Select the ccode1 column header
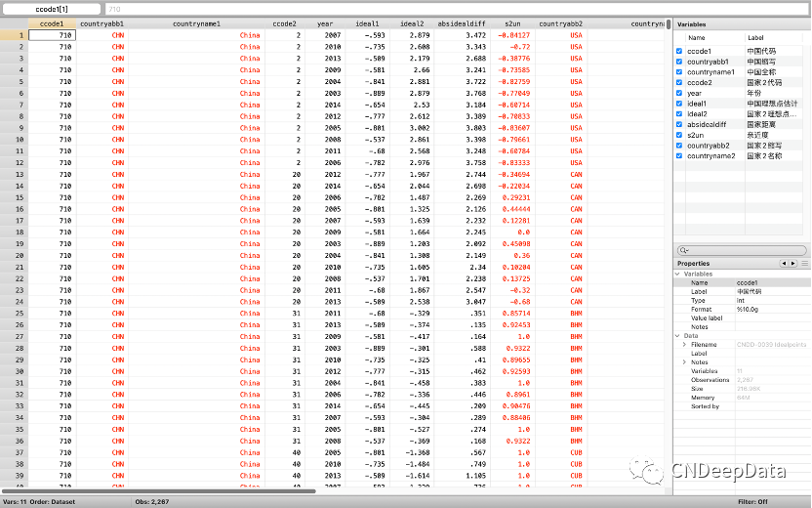Image resolution: width=812 pixels, height=508 pixels. (x=52, y=23)
